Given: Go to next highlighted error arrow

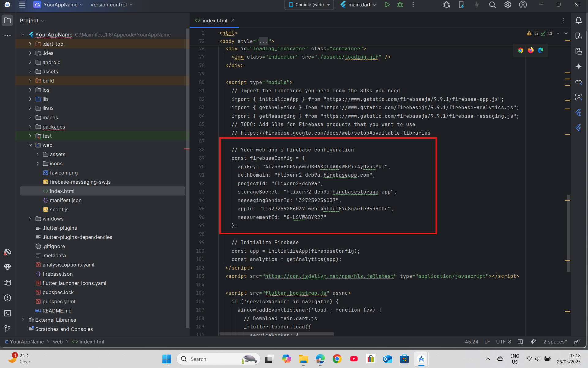Looking at the screenshot, I should [566, 33].
